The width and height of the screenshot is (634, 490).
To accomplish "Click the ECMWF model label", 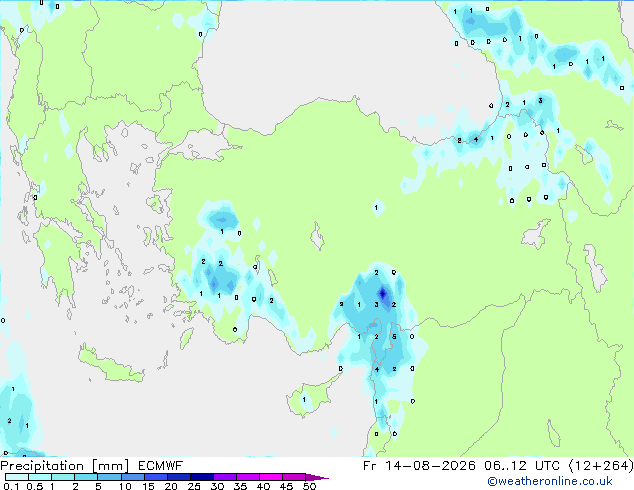I will click(161, 466).
